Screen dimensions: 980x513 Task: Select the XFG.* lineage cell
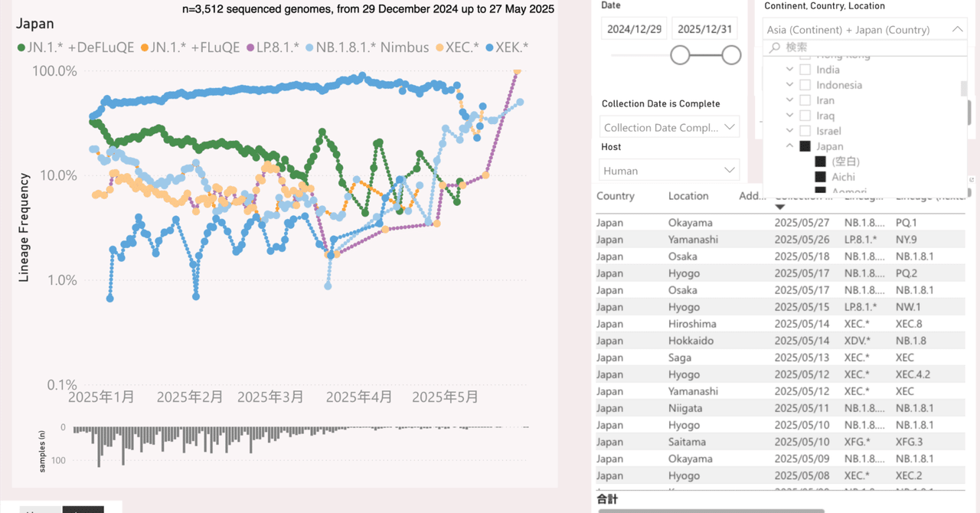coord(857,442)
